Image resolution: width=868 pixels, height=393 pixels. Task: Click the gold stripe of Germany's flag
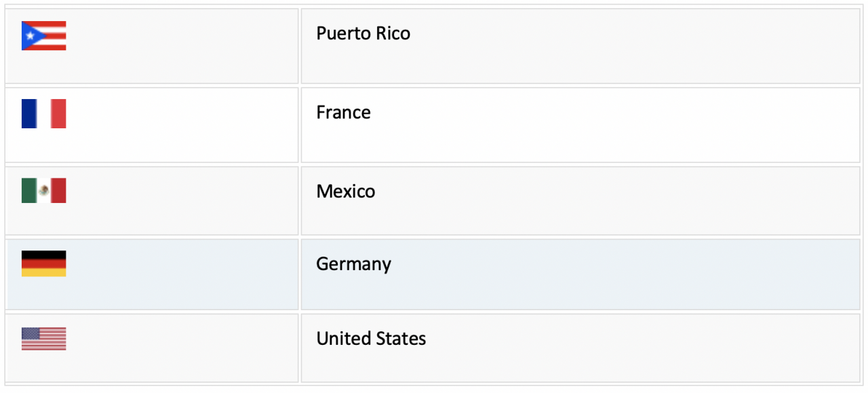point(43,272)
